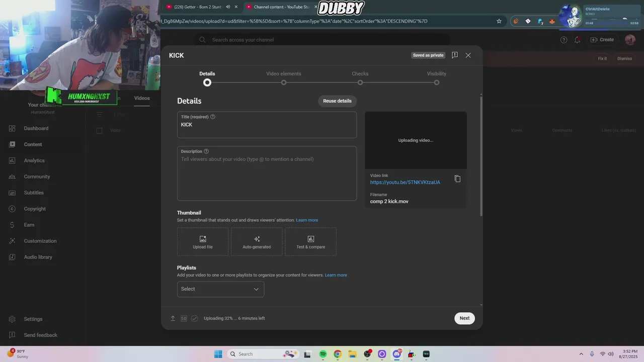Go to the Checks step
The image size is (644, 362).
point(360,78)
